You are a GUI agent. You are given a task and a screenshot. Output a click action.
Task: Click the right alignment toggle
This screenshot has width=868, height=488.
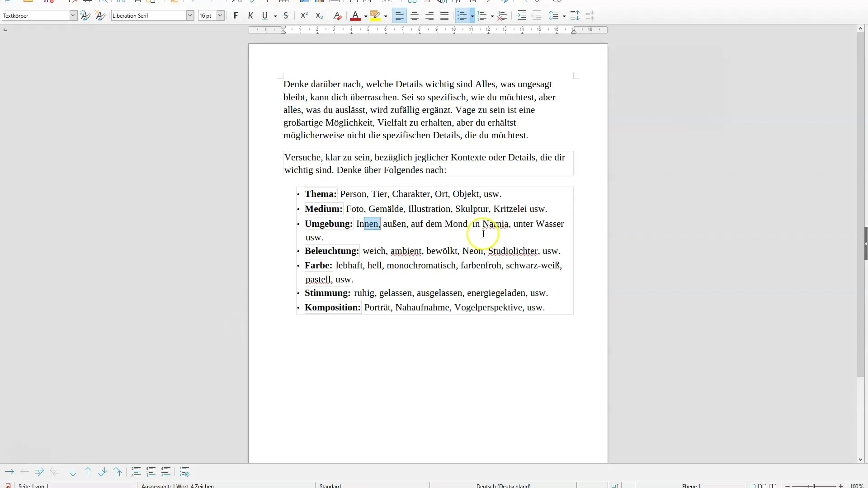pos(429,16)
